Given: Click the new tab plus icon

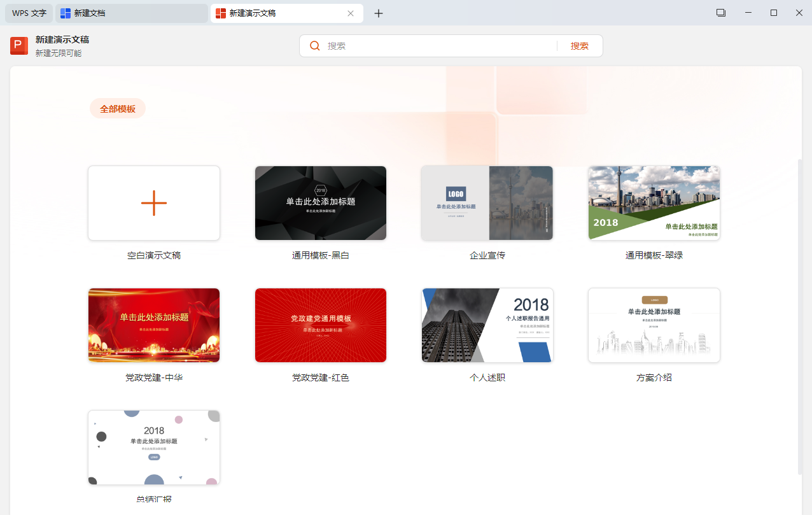Looking at the screenshot, I should [x=379, y=13].
